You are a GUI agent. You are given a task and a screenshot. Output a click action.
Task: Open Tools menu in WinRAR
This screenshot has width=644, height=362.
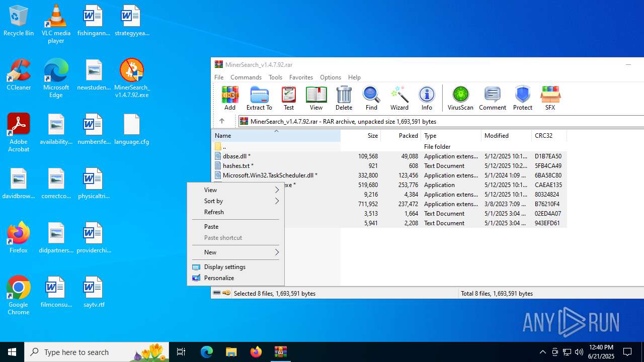(x=275, y=77)
